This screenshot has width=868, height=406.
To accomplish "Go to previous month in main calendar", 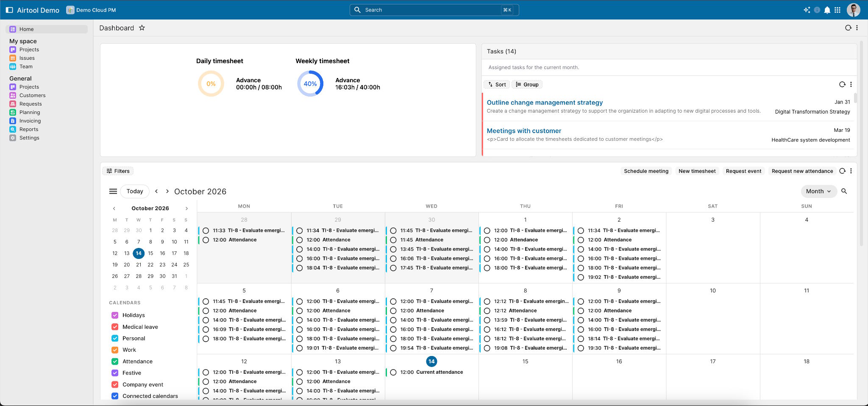I will click(156, 191).
